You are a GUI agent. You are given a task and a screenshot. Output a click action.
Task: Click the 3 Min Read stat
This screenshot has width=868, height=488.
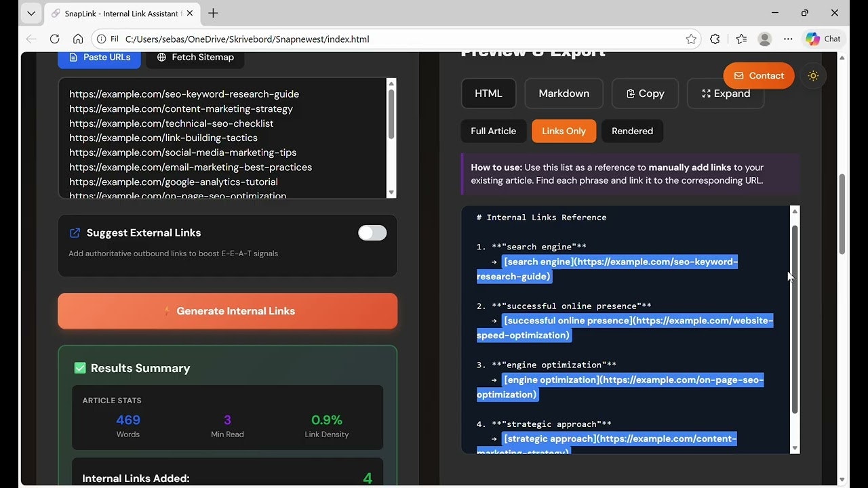coord(227,426)
